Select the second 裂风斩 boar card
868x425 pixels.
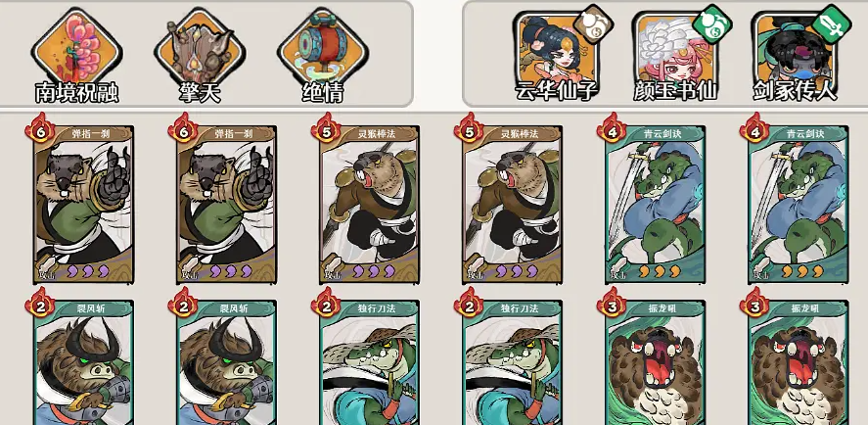pos(226,362)
